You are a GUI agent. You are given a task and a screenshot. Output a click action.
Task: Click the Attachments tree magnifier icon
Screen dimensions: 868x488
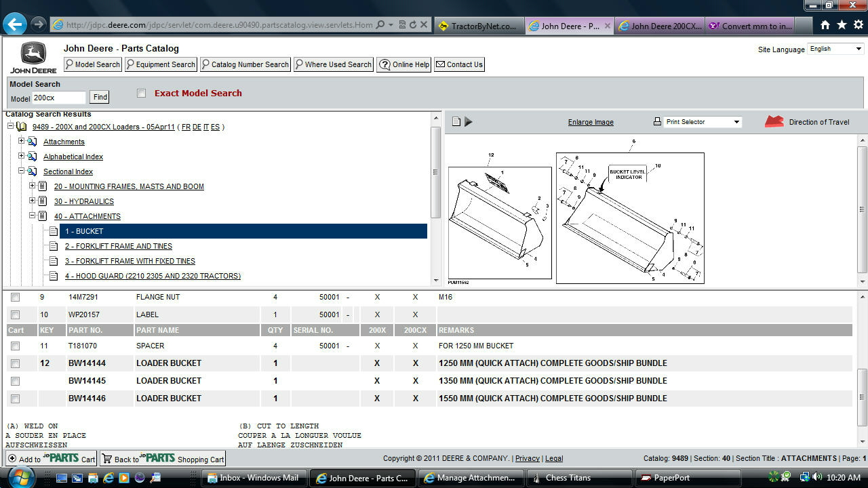[32, 142]
